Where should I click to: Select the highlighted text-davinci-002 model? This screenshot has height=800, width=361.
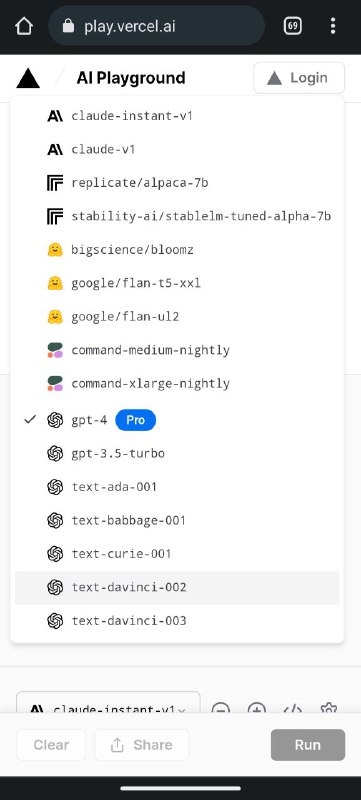pos(177,587)
